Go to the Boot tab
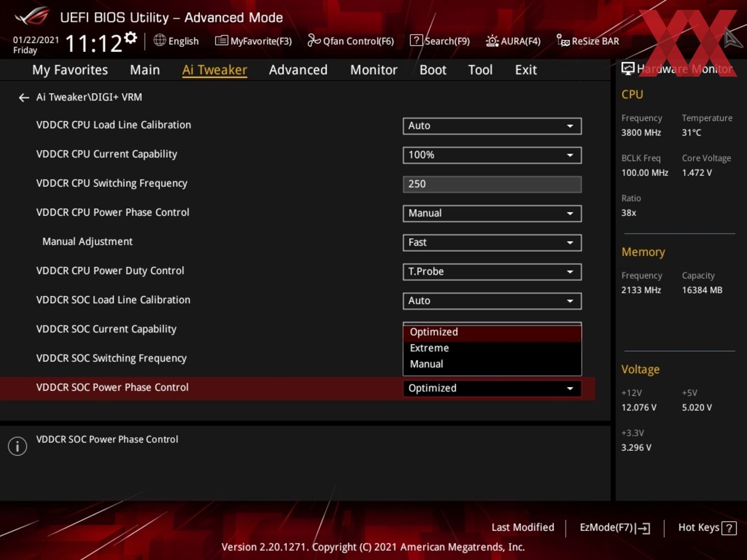The height and width of the screenshot is (560, 747). (433, 70)
